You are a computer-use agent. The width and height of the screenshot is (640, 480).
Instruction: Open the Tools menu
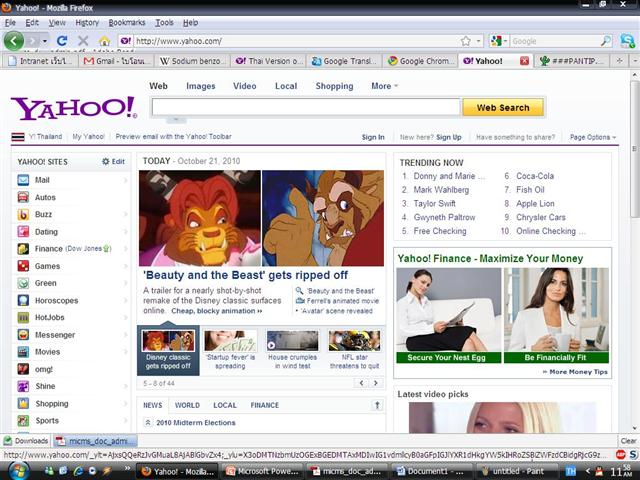click(x=164, y=23)
